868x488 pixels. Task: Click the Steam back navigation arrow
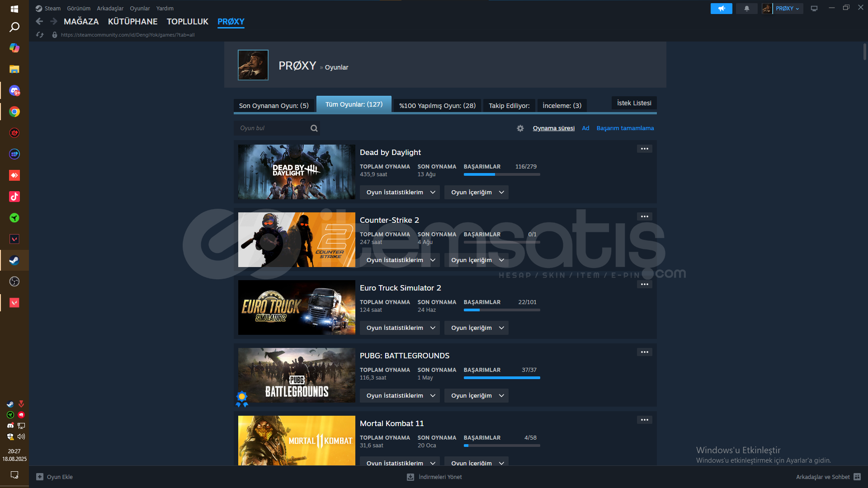39,21
